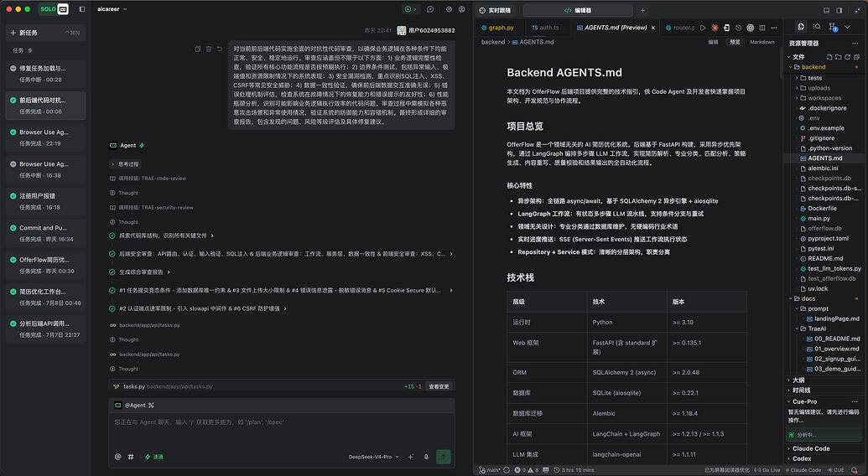
Task: Click the Markdown language label
Action: coord(761,42)
